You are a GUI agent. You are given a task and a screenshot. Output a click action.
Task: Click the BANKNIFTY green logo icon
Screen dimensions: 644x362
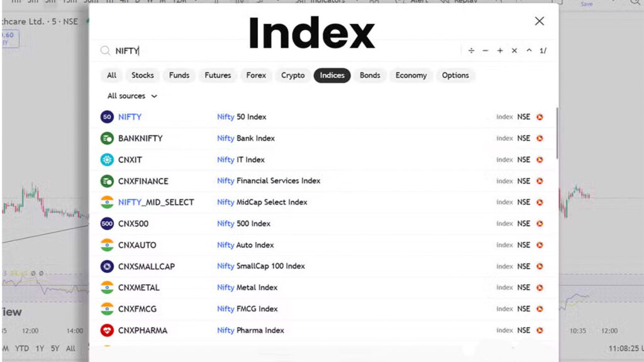[x=107, y=138]
